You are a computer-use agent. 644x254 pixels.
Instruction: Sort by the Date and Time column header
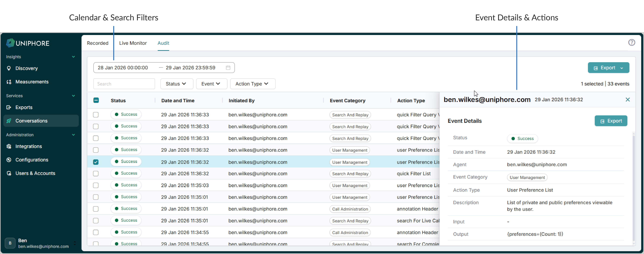pyautogui.click(x=178, y=101)
